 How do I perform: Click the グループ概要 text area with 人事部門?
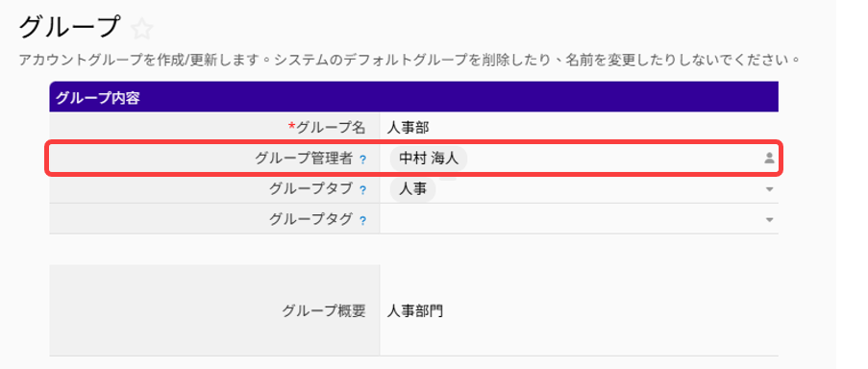(x=579, y=310)
